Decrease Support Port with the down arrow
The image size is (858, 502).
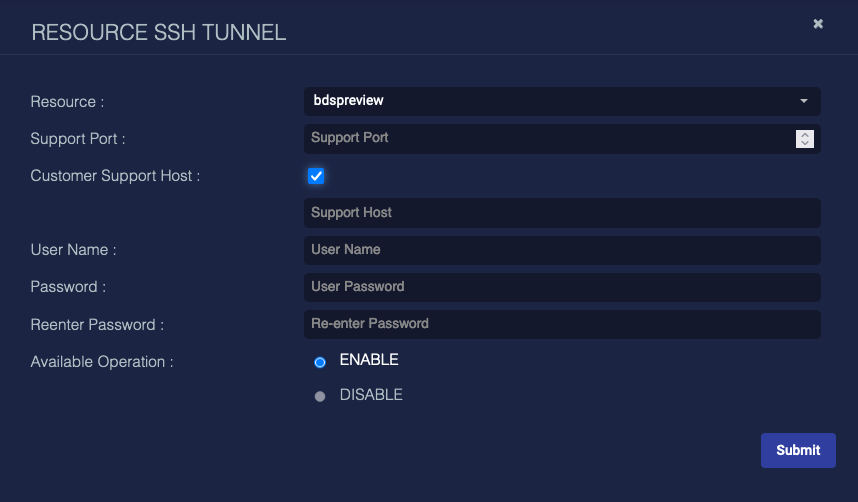[805, 143]
